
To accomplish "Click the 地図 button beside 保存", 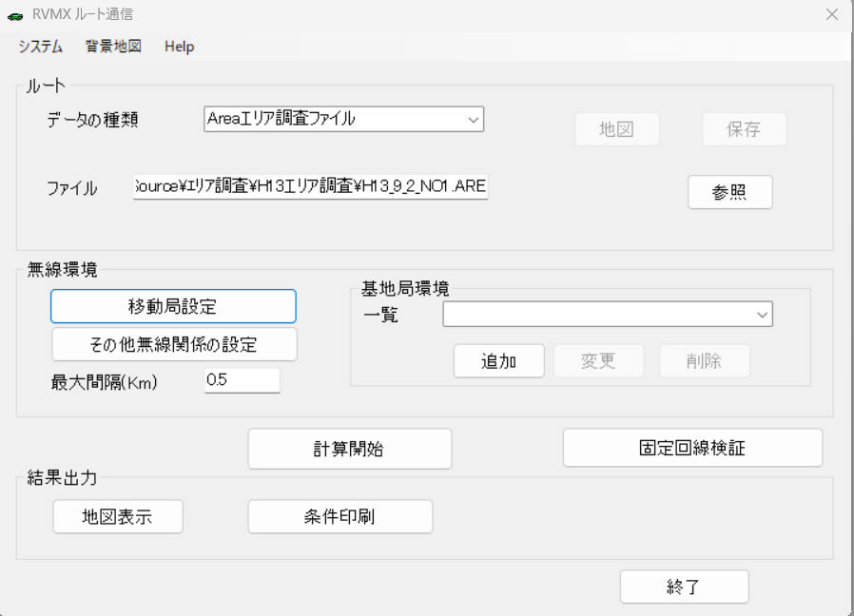I will click(x=616, y=129).
